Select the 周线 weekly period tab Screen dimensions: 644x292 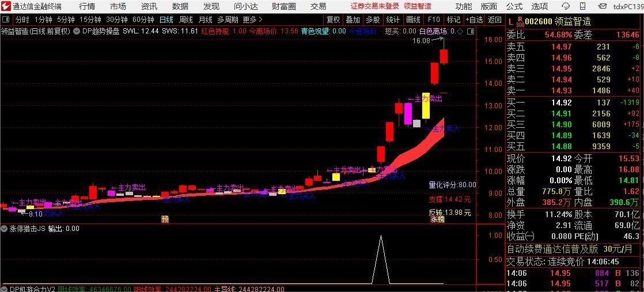(x=186, y=20)
